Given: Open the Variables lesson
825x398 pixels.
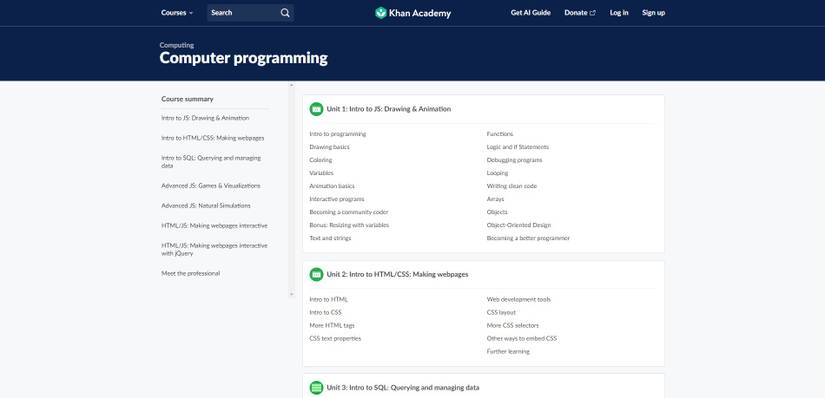Looking at the screenshot, I should (321, 173).
